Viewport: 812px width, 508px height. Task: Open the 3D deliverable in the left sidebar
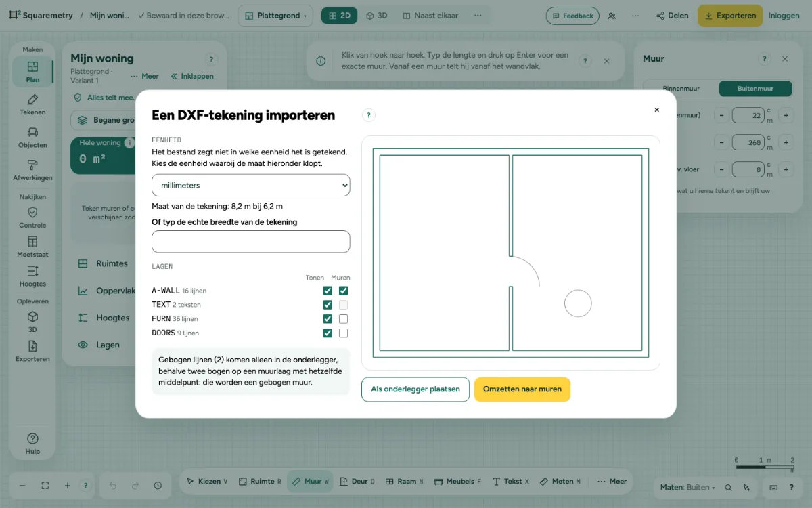pos(32,322)
